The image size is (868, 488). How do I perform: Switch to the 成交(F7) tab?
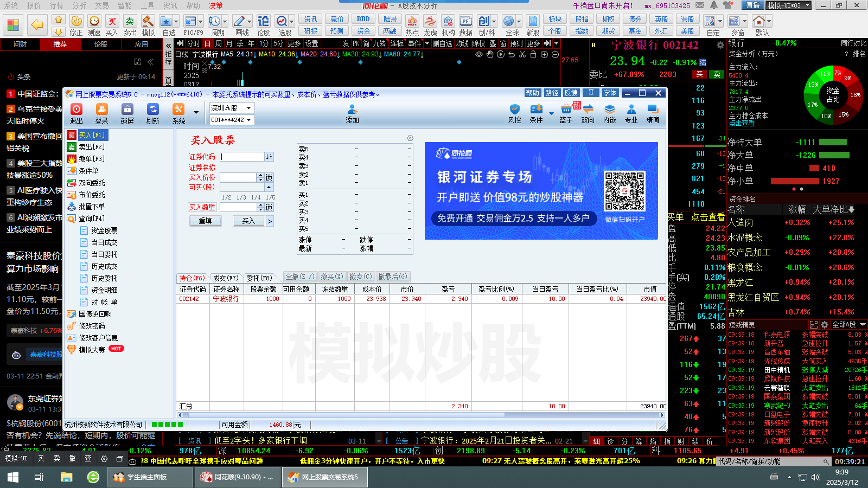[x=226, y=278]
